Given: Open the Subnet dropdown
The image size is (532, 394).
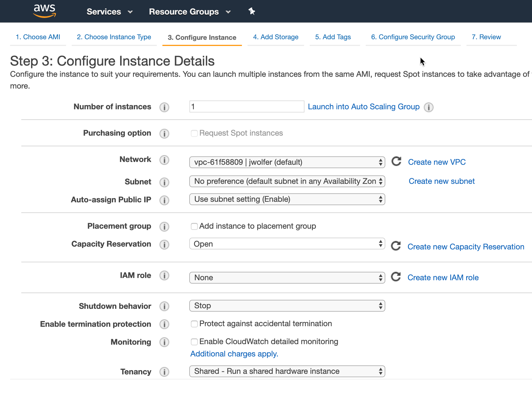Looking at the screenshot, I should coord(287,181).
